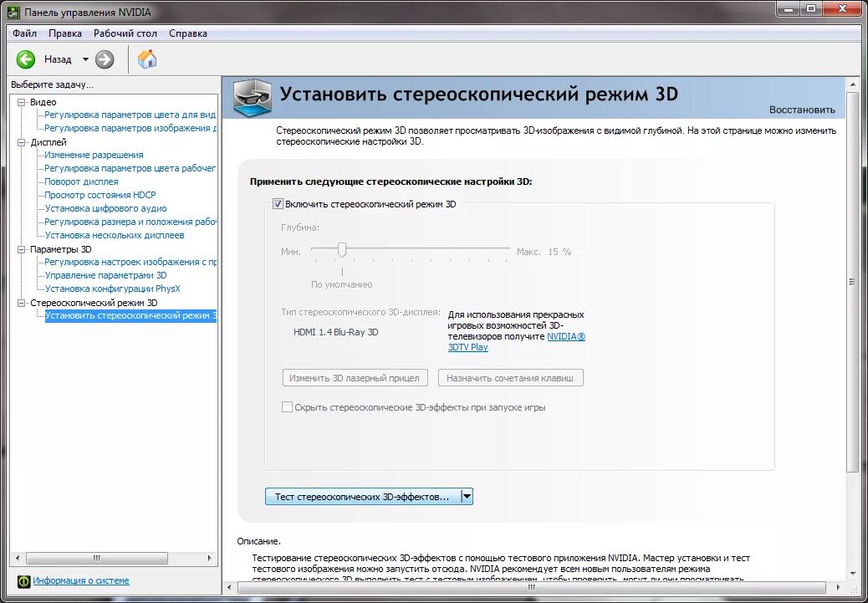Click Назначить сочетания клавиш button

(510, 378)
